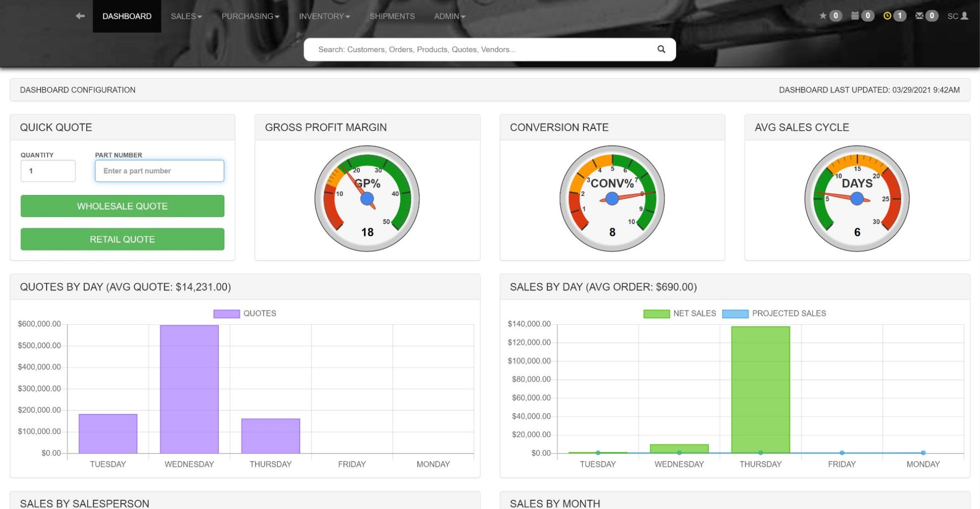
Task: Click the Conversion Rate panel title
Action: [x=559, y=127]
